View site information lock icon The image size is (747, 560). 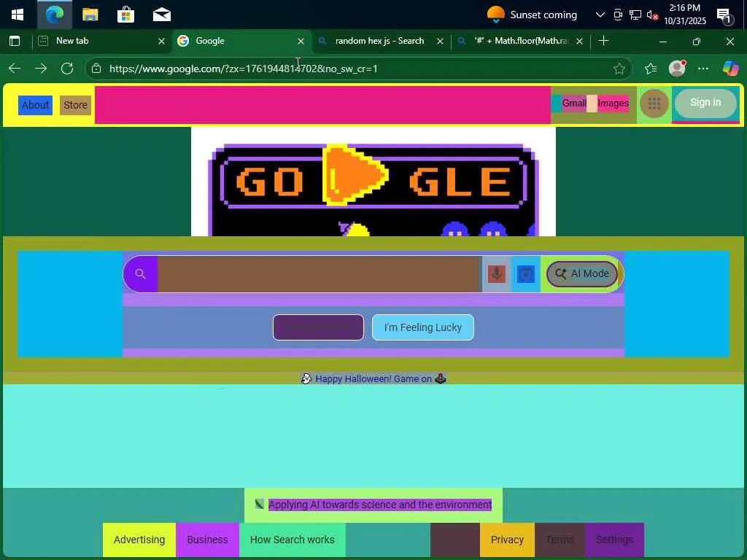pyautogui.click(x=96, y=69)
